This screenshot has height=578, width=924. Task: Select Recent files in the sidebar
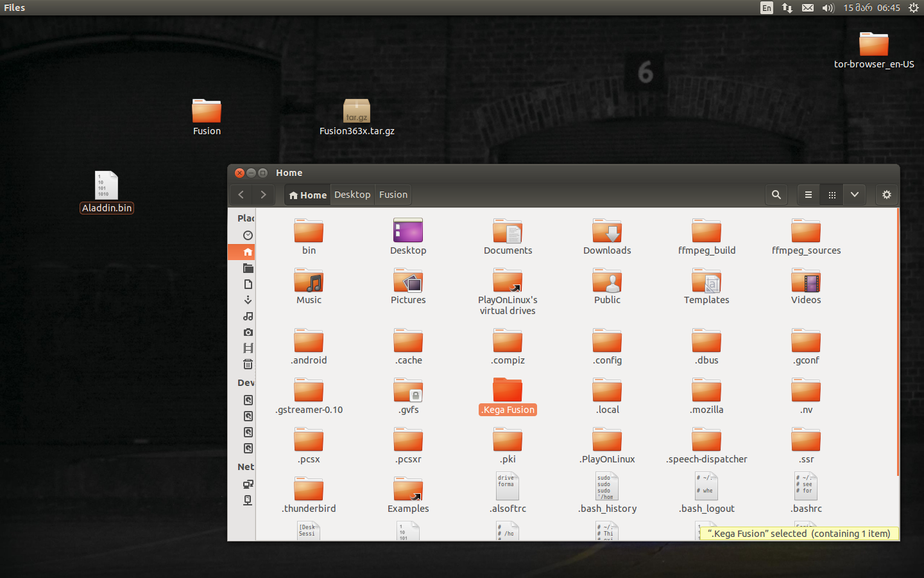click(248, 235)
